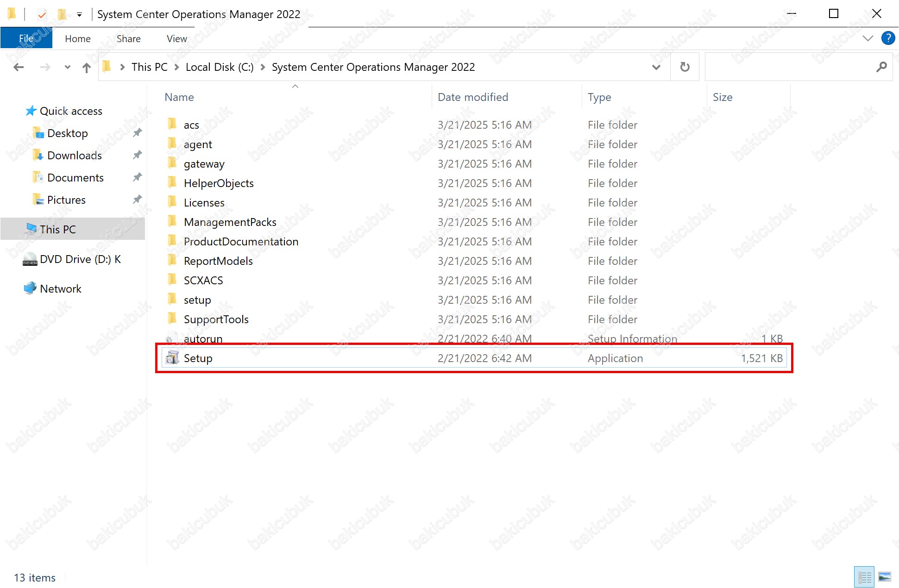This screenshot has width=899, height=588.
Task: Open Explorer Help question mark
Action: 888,38
